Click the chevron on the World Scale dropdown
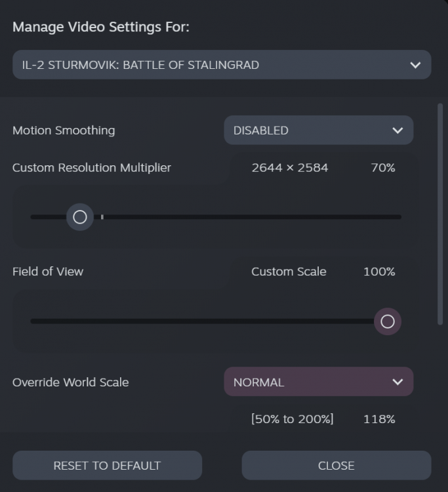Image resolution: width=448 pixels, height=492 pixels. 397,382
